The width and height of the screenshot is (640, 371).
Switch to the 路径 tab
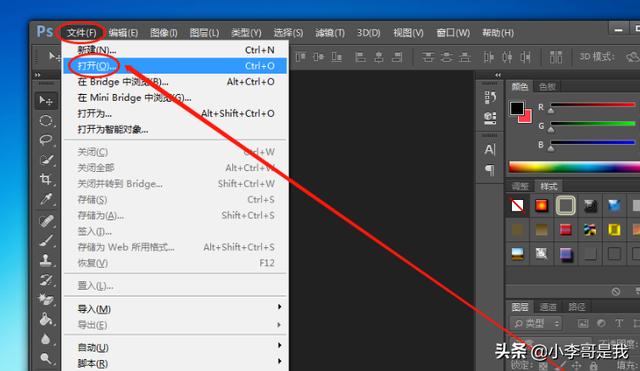(577, 307)
